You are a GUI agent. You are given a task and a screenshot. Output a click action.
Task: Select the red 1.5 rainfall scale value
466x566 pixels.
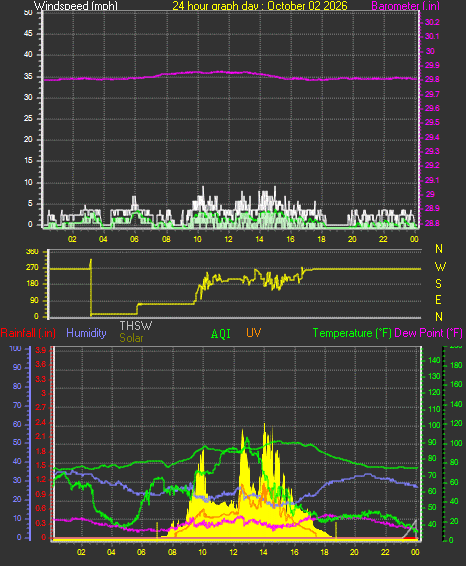tap(41, 465)
